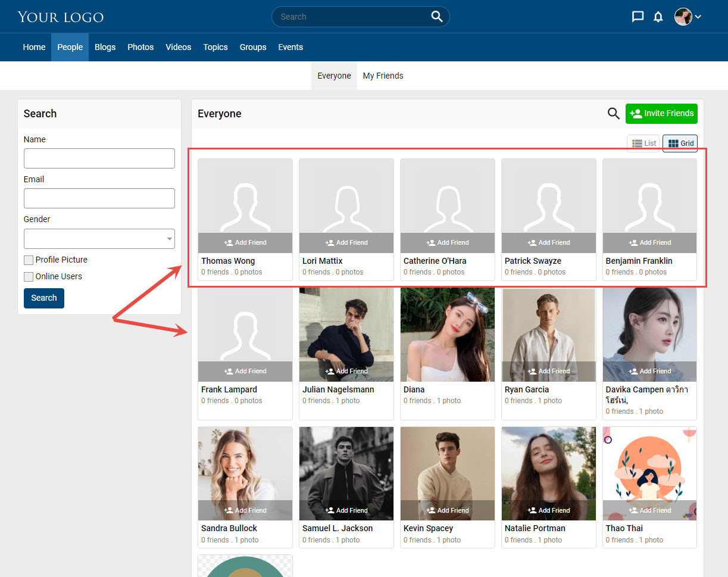728x577 pixels.
Task: Open the user avatar menu
Action: (x=688, y=17)
